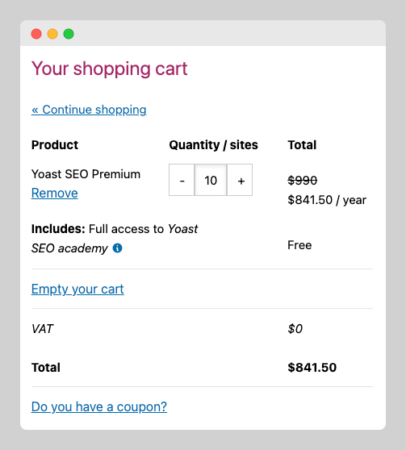Image resolution: width=406 pixels, height=450 pixels.
Task: Click the bold $841.50 total amount
Action: click(312, 367)
